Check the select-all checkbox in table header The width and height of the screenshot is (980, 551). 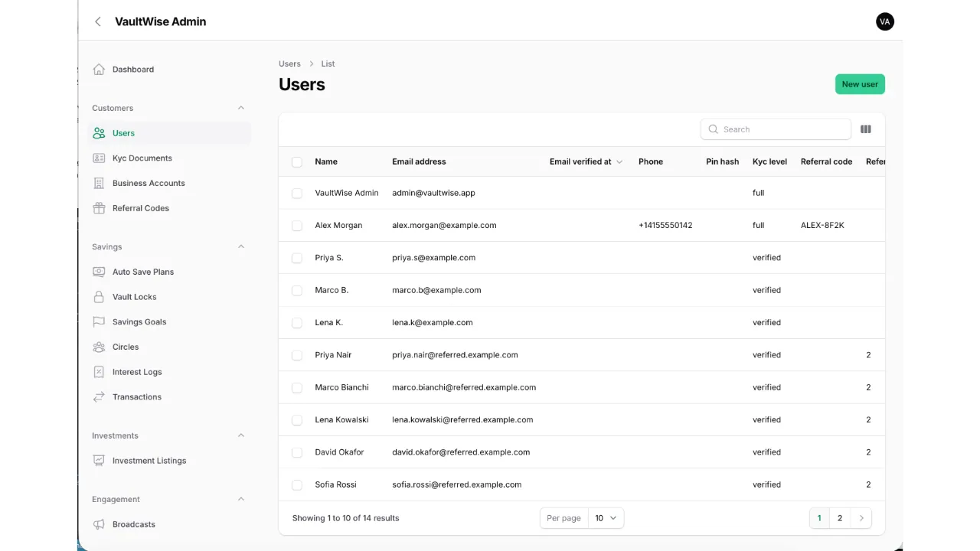tap(297, 162)
